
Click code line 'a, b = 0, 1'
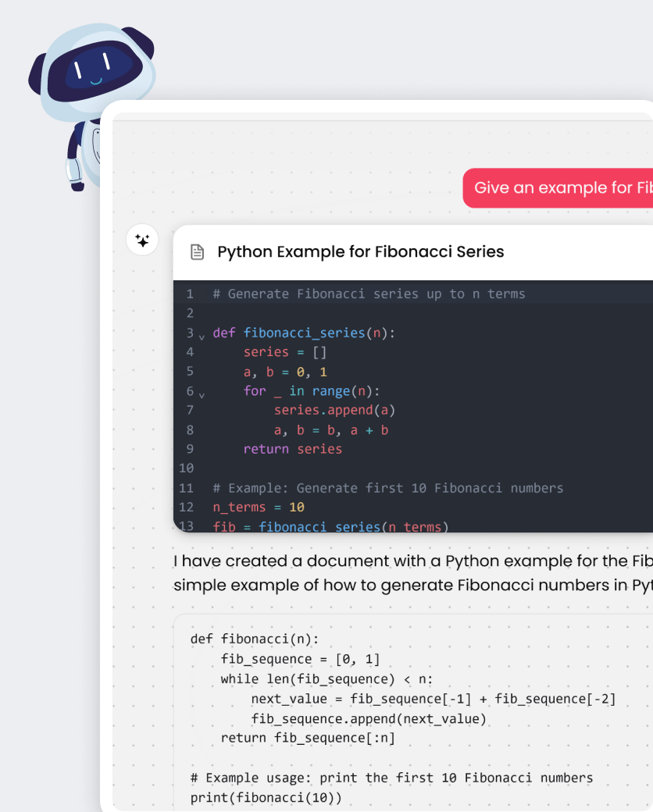285,372
